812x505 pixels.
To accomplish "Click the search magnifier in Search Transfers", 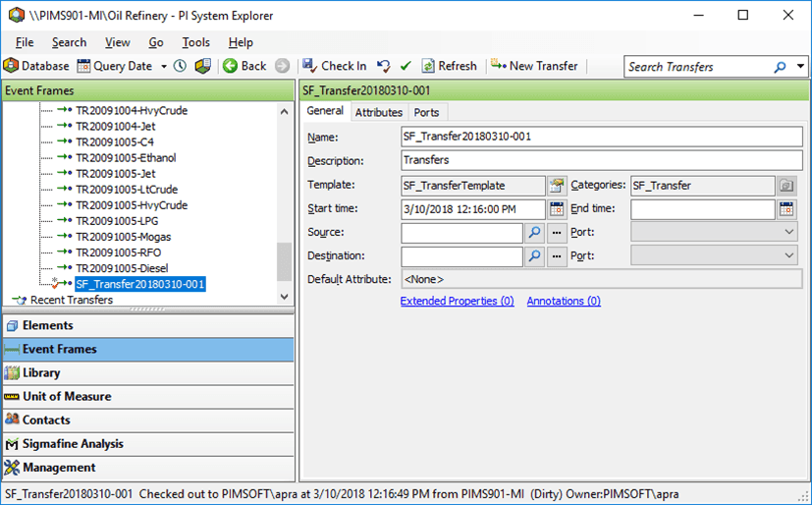I will click(780, 67).
